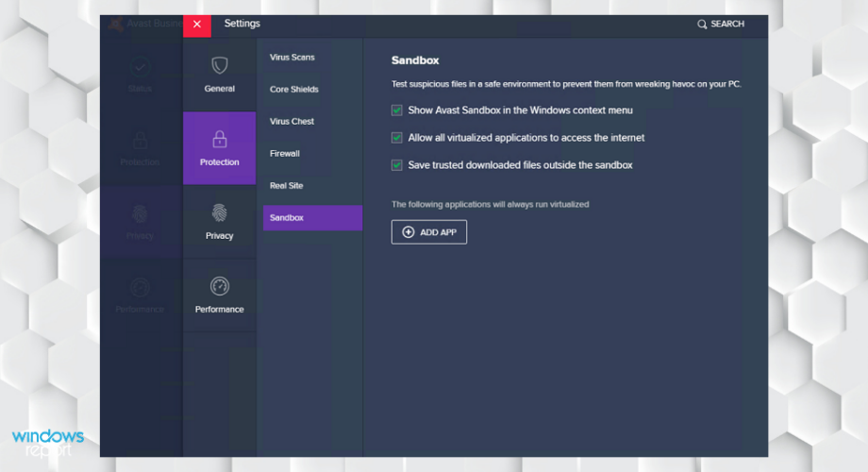Click the ADD APP button
The width and height of the screenshot is (868, 472).
(x=429, y=232)
